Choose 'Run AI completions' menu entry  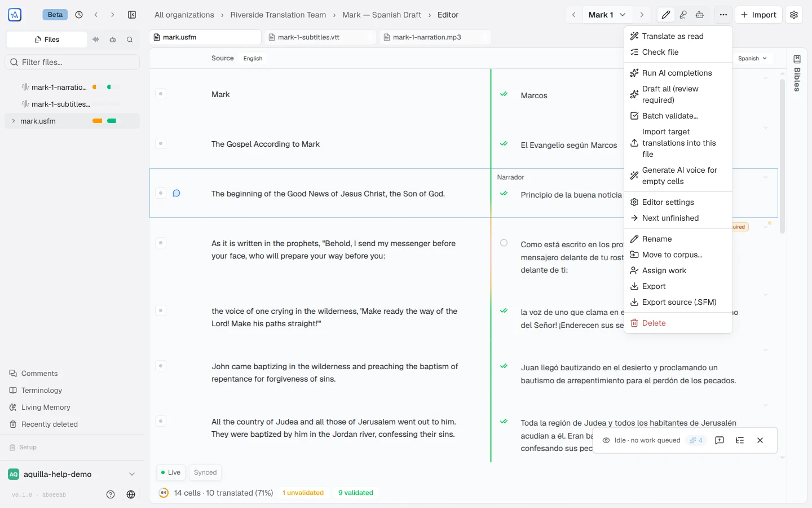(x=678, y=73)
